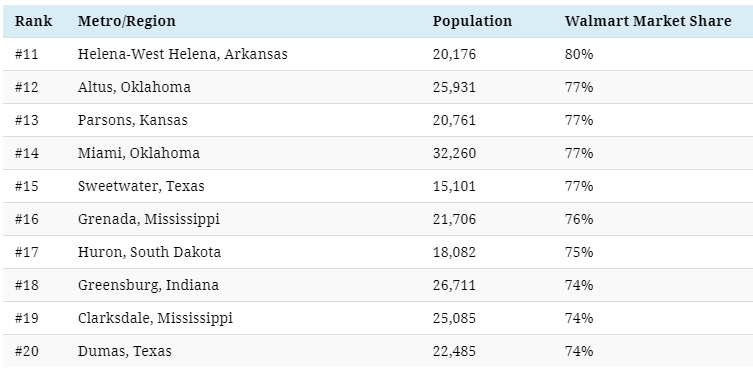Image resolution: width=753 pixels, height=368 pixels.
Task: Select Huron, South Dakota row
Action: [x=378, y=252]
